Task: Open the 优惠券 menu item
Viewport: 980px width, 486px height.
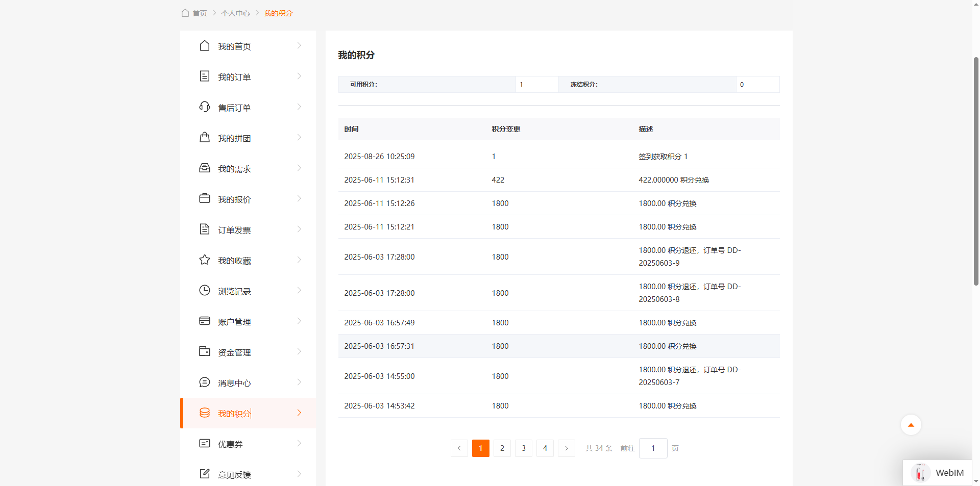Action: [x=230, y=444]
